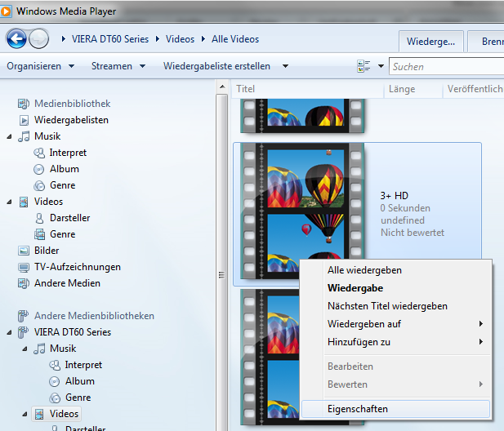The image size is (504, 431).
Task: Click the Interpret icon under Medienbibliothek Musik
Action: (x=39, y=153)
